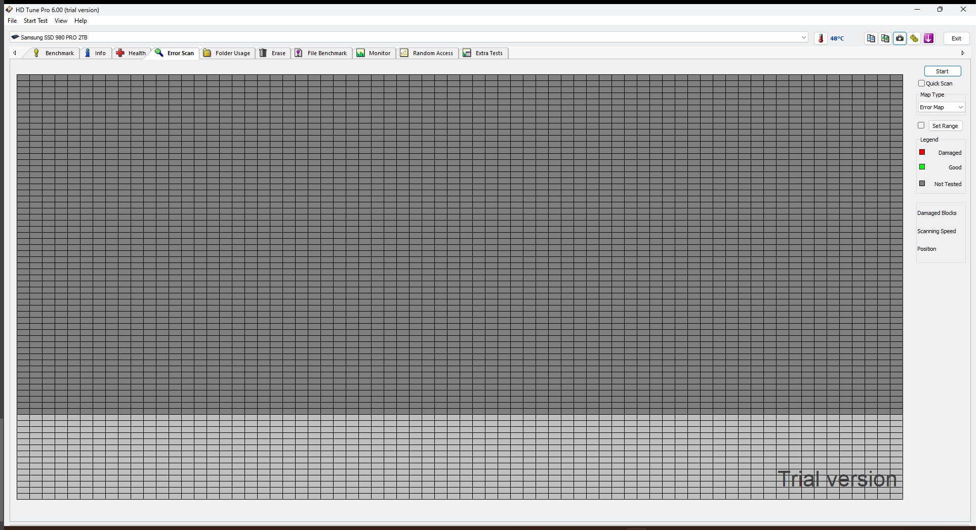Click the Position label

(x=926, y=249)
